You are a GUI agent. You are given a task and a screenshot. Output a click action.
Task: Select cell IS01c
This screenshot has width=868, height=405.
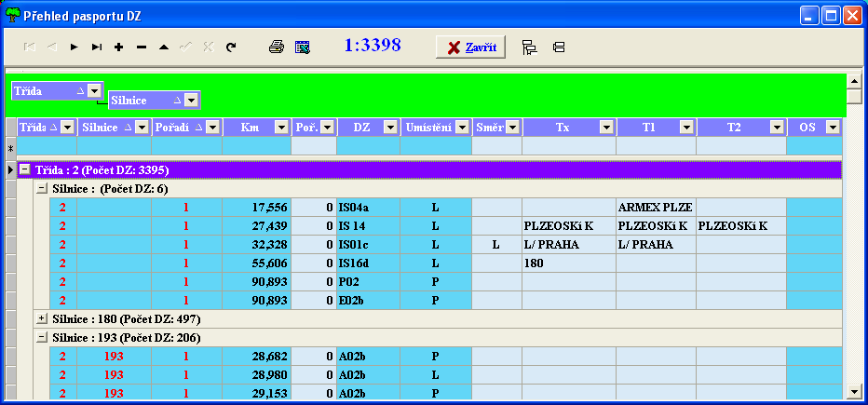click(x=368, y=245)
